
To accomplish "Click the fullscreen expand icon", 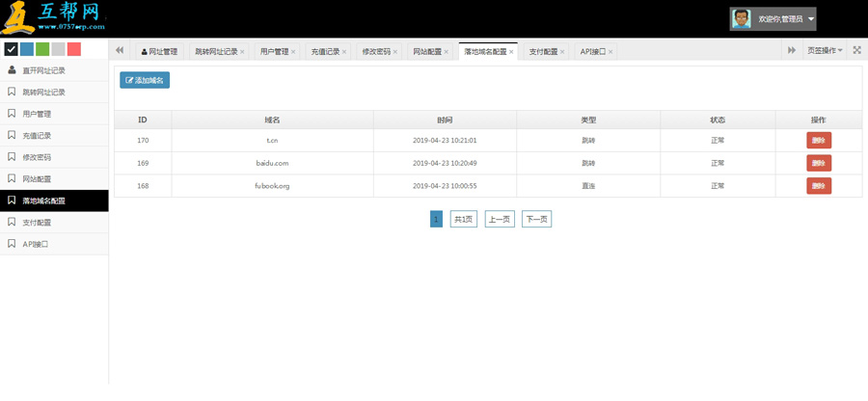I will coord(856,50).
